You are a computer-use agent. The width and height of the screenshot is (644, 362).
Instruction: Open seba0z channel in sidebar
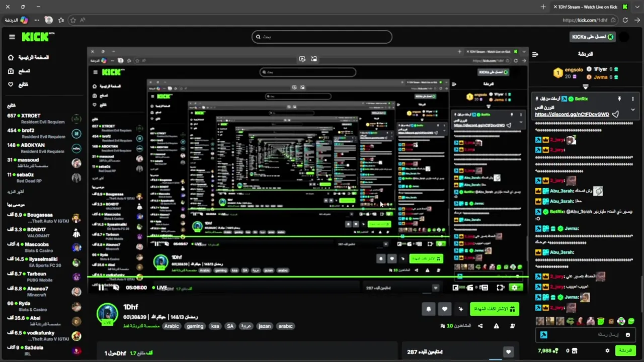coord(44,177)
